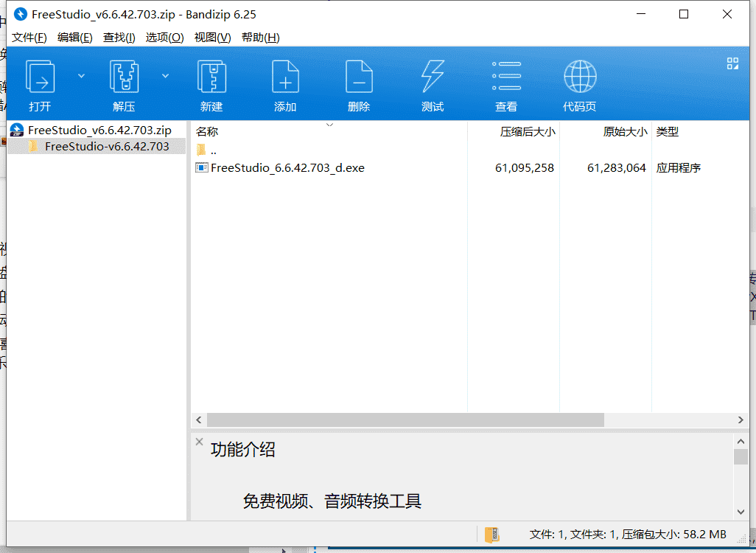Open the 文件(F) menu

pyautogui.click(x=29, y=37)
